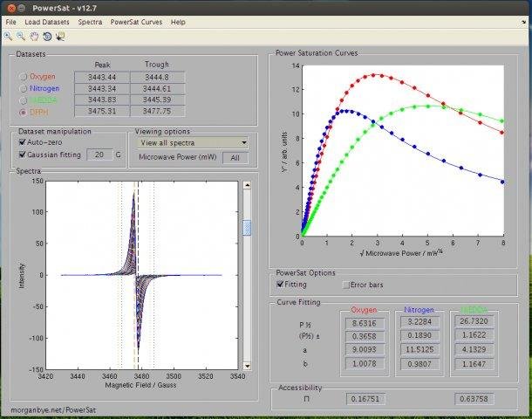Select the Zoom In toolbar tool
The image size is (532, 419).
8,37
